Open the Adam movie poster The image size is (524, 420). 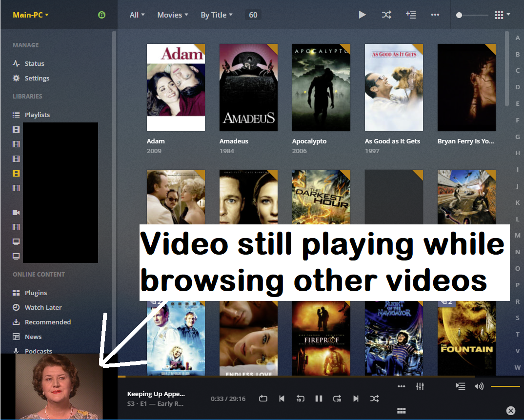(x=176, y=87)
